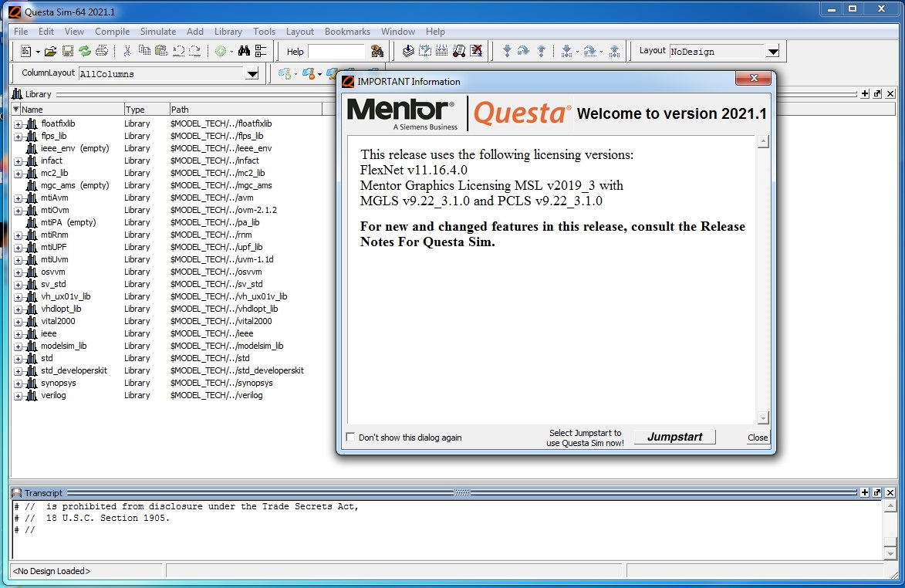Expand the floatfixlib library node
The height and width of the screenshot is (588, 905).
coord(18,124)
